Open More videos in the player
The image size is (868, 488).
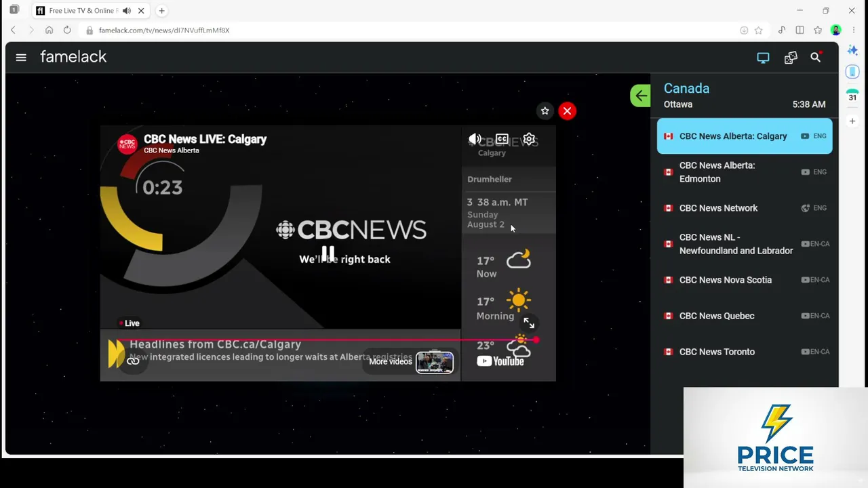point(391,361)
